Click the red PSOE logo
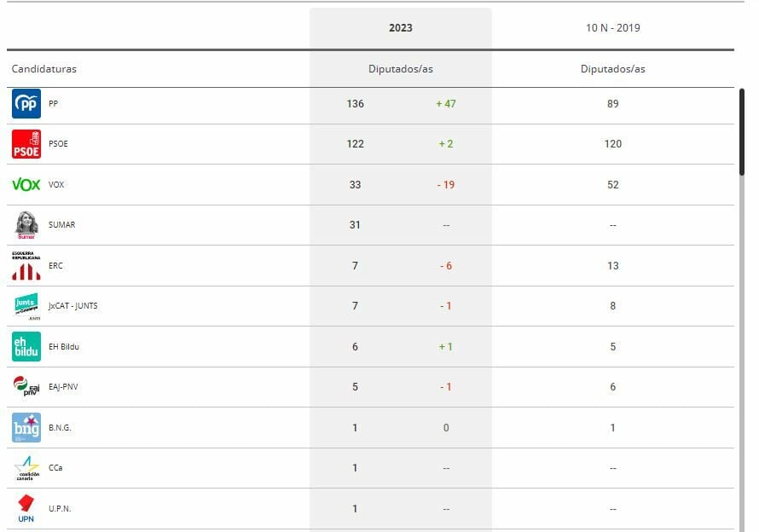 tap(26, 144)
